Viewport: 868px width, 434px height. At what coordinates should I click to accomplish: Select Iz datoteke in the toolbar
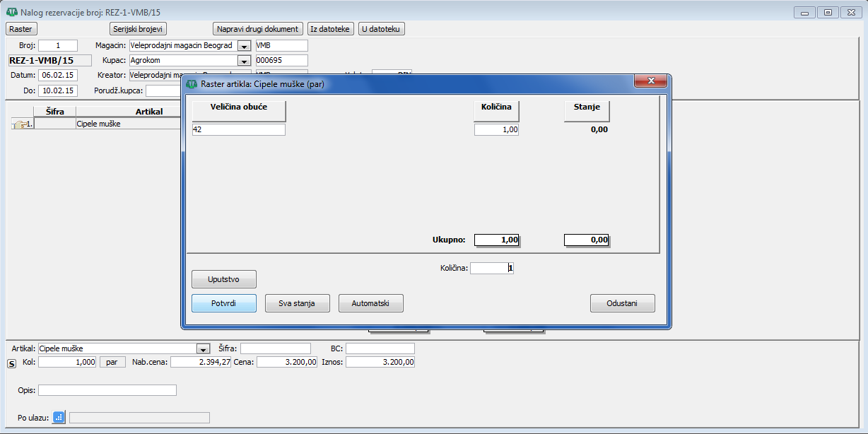(330, 29)
